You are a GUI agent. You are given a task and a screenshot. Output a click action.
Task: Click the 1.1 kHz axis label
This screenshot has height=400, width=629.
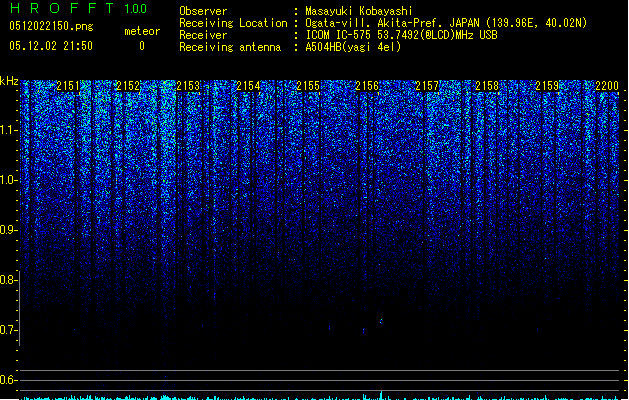tap(8, 130)
